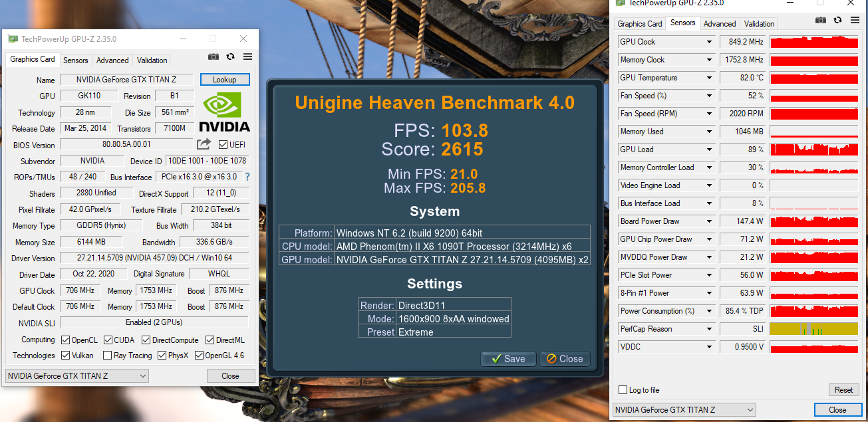This screenshot has width=868, height=422.
Task: Click the Bus Interface question mark icon
Action: [x=247, y=177]
